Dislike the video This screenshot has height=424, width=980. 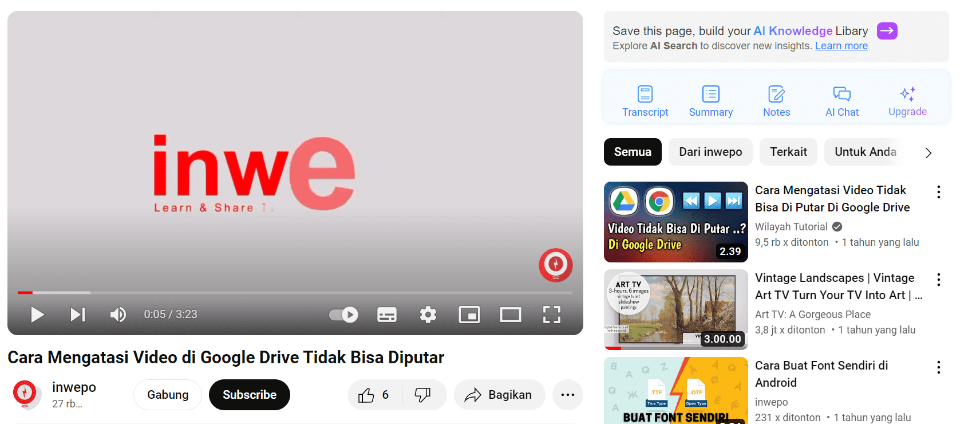(x=424, y=395)
